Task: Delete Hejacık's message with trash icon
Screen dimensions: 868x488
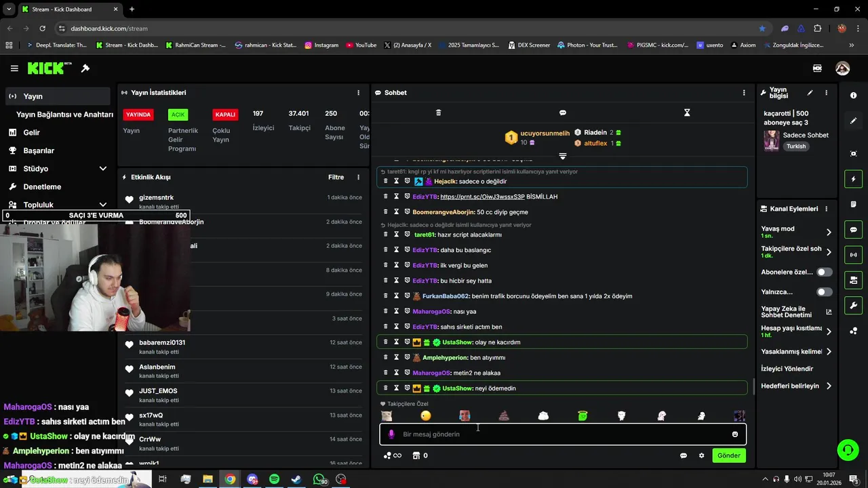Action: [386, 182]
